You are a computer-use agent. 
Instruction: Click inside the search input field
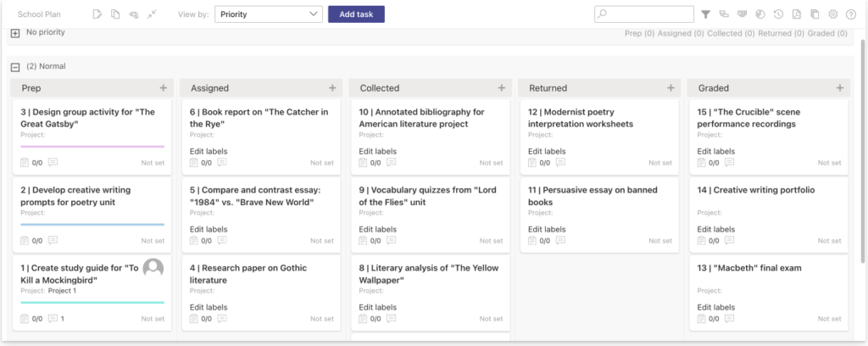pyautogui.click(x=644, y=14)
